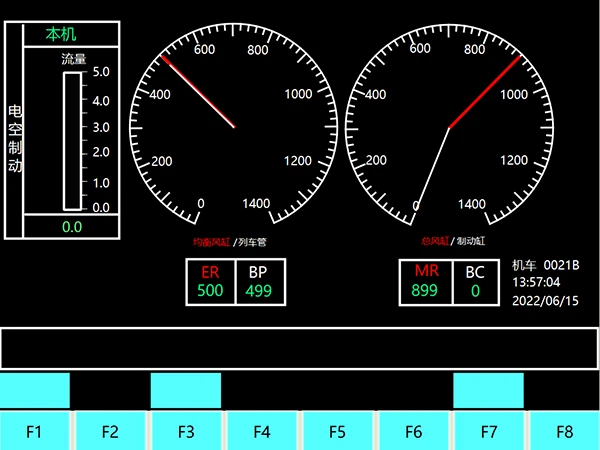Click the empty message bar above the soft keys
Image resolution: width=600 pixels, height=450 pixels.
(x=299, y=348)
